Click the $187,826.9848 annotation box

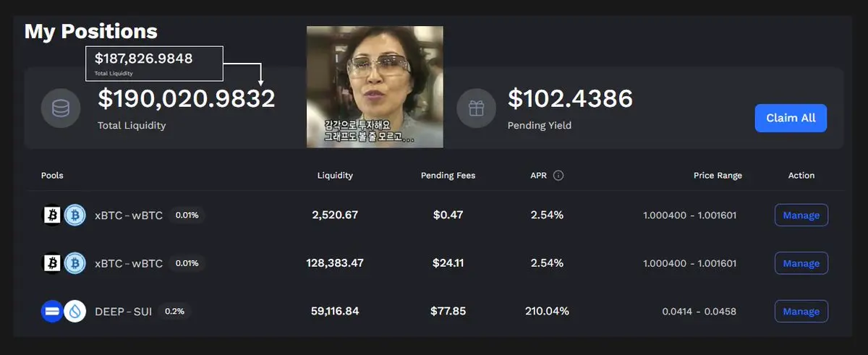click(155, 64)
